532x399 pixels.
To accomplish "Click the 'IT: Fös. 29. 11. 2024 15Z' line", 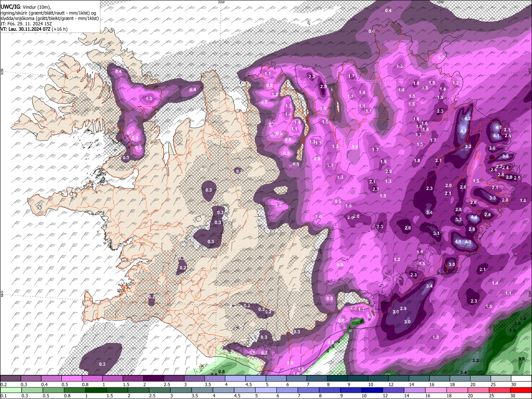I will point(26,24).
